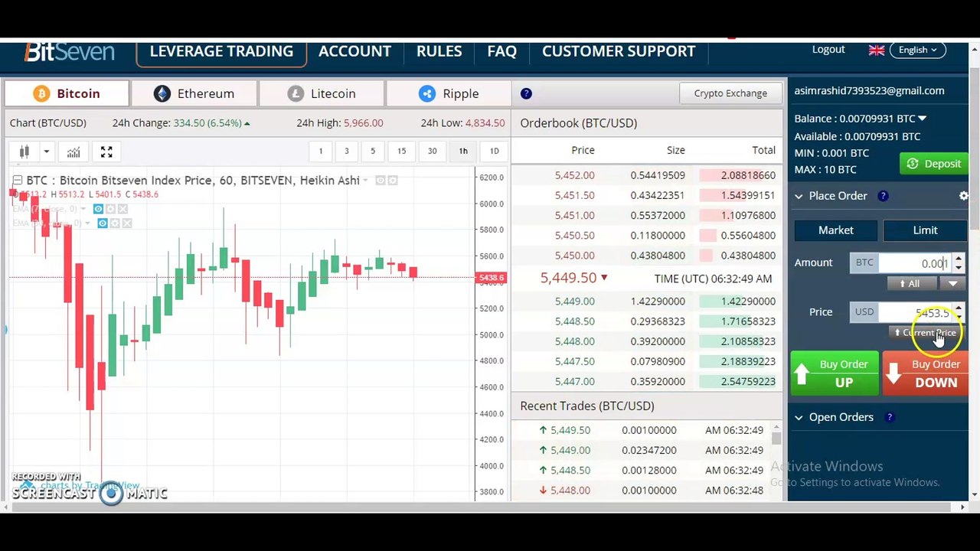This screenshot has height=551, width=980.
Task: Click the Current Price button
Action: pyautogui.click(x=926, y=333)
